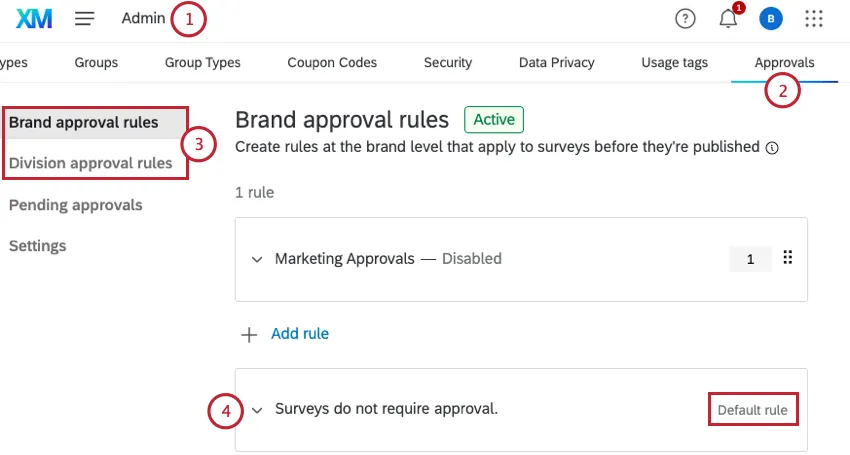Viewport: 850px width, 455px height.
Task: Open the Security tab
Action: coord(447,62)
